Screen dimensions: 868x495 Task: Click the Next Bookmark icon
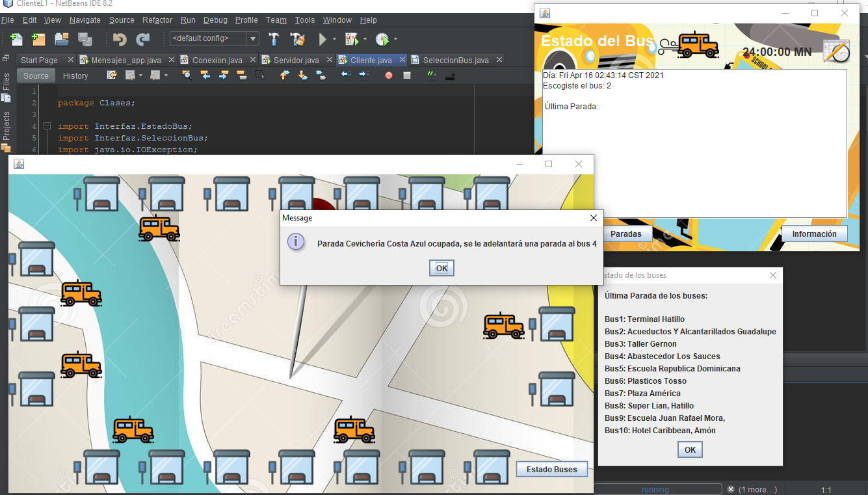[302, 75]
